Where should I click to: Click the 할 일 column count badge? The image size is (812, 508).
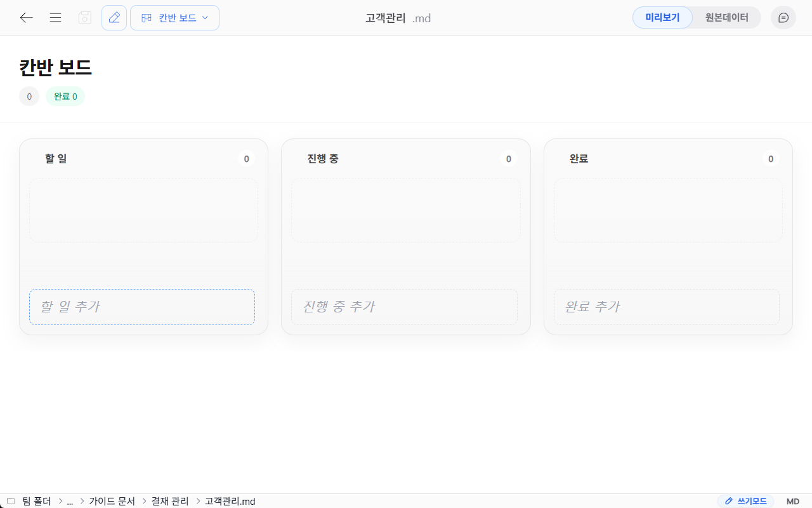click(x=247, y=159)
